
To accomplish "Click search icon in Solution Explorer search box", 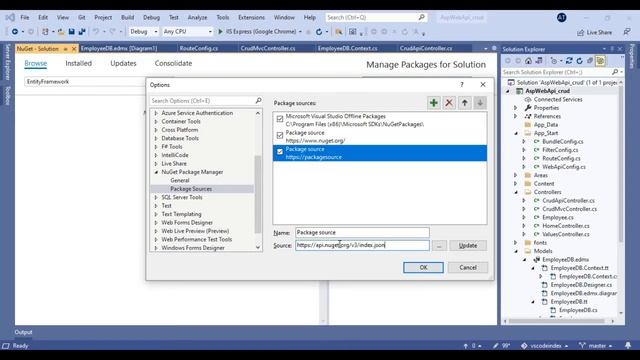I will point(615,72).
